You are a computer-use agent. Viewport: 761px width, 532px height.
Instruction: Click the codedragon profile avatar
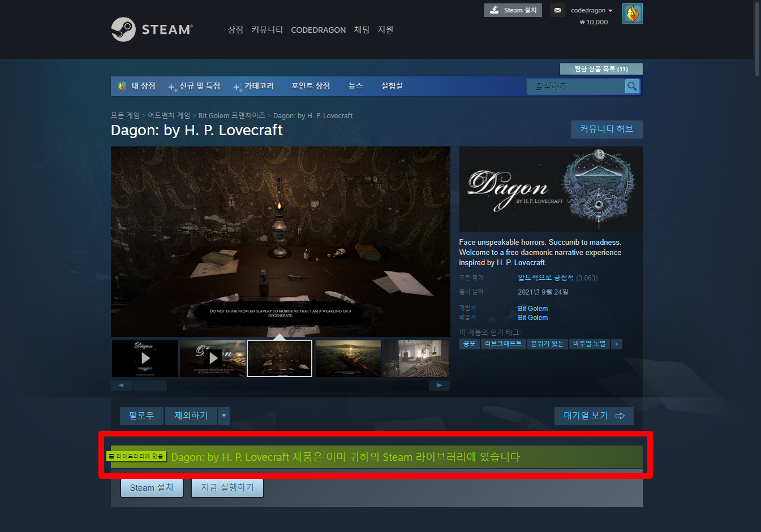633,14
